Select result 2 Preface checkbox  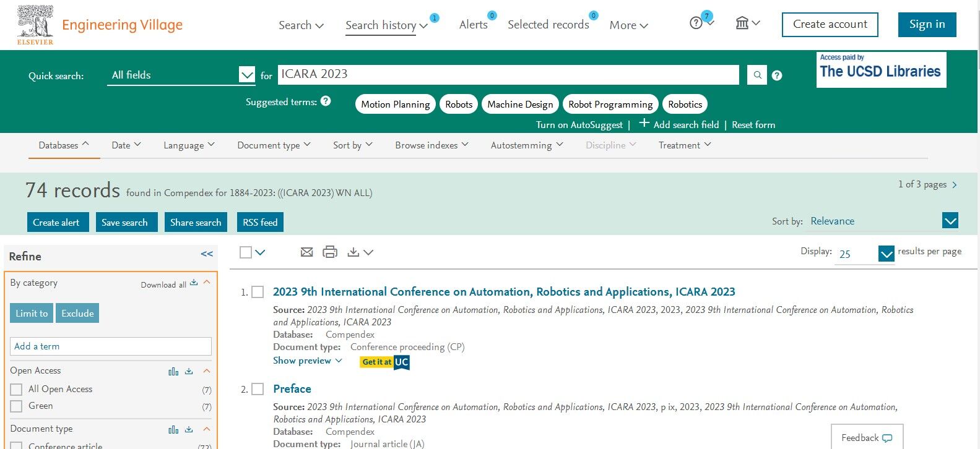point(258,389)
